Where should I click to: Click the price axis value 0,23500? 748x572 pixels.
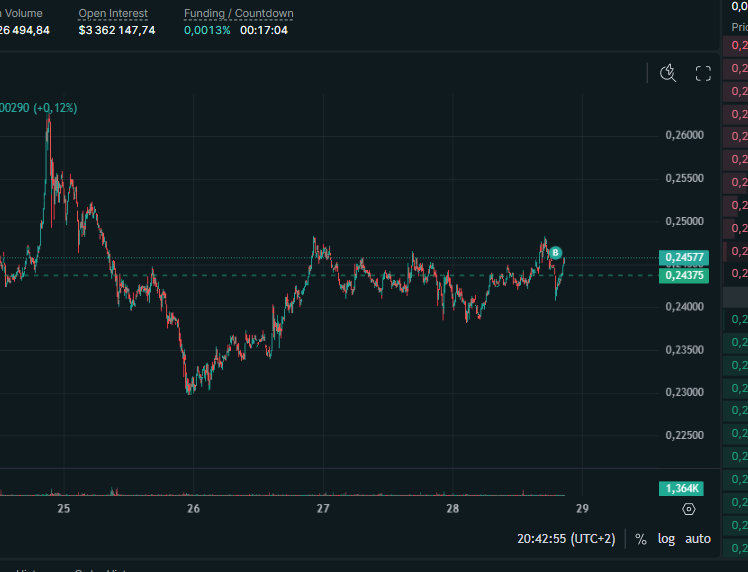tap(685, 350)
